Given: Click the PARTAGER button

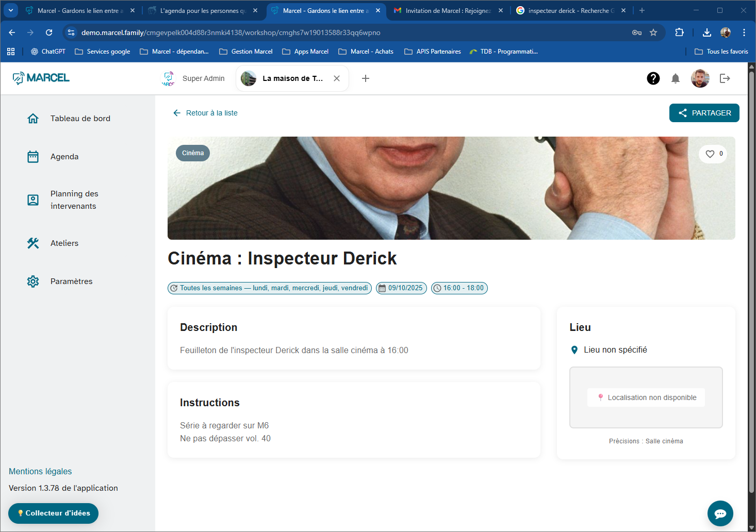Looking at the screenshot, I should [x=704, y=113].
